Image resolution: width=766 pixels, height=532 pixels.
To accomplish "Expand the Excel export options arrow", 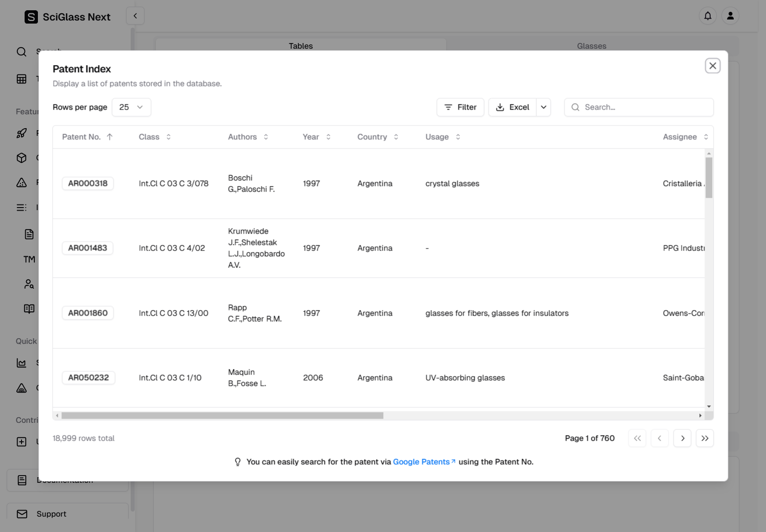I will (x=544, y=107).
